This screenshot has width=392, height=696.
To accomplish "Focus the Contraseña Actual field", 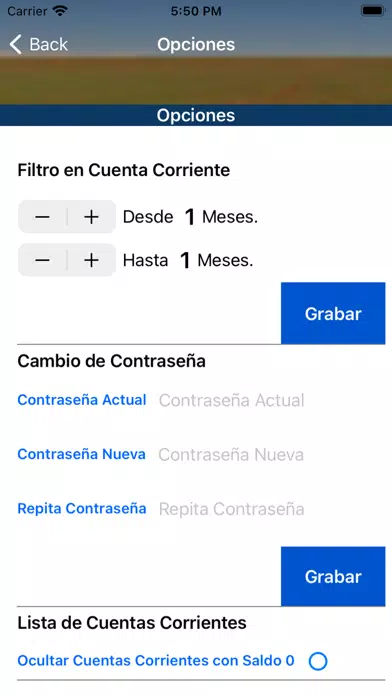I will pos(271,400).
